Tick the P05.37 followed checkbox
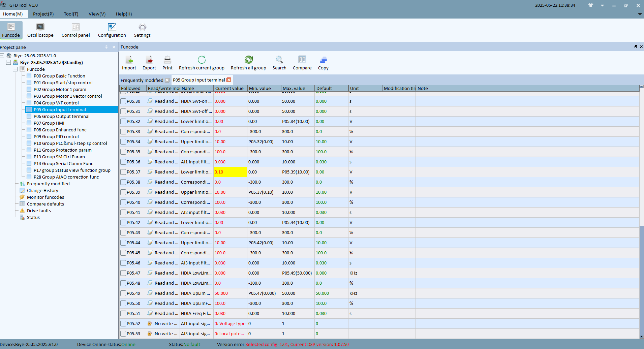The height and width of the screenshot is (349, 644). coord(123,172)
